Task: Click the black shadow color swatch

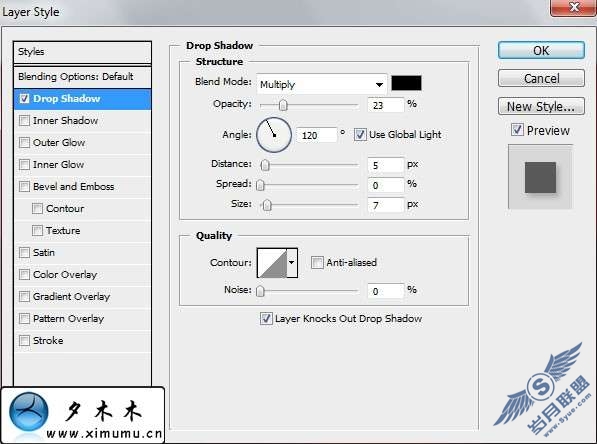Action: point(406,83)
